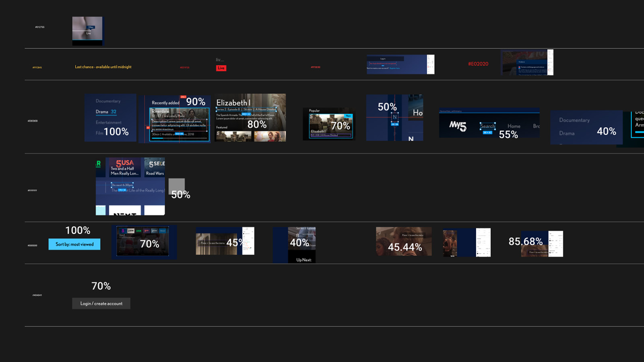This screenshot has height=362, width=644.
Task: Open the 45.44% video thumbnail
Action: coord(404,241)
